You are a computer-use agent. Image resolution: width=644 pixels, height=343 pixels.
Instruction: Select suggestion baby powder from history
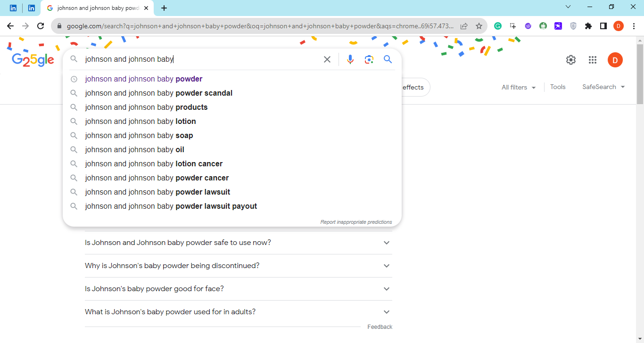point(232,79)
